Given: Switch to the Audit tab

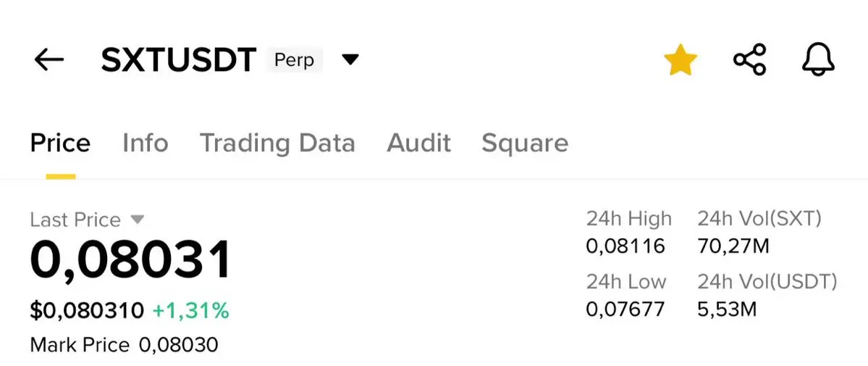Looking at the screenshot, I should (x=418, y=143).
